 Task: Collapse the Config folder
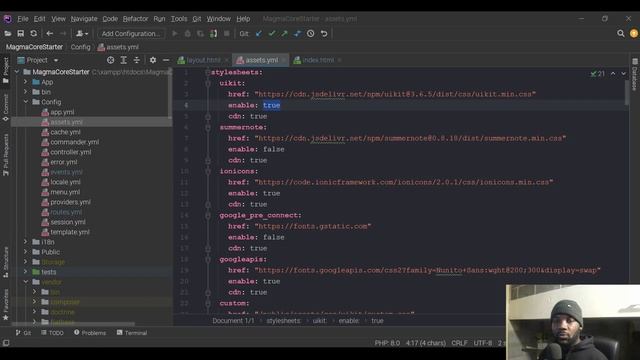(x=25, y=102)
